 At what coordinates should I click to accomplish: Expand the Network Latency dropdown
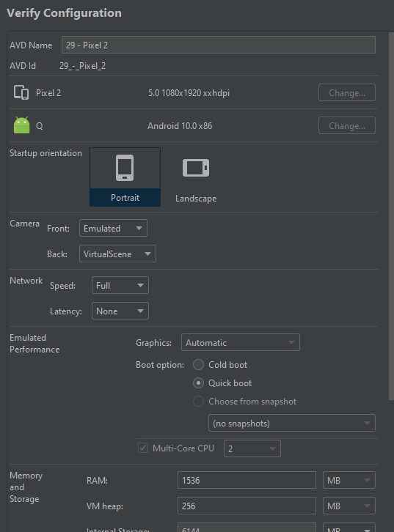click(x=120, y=311)
